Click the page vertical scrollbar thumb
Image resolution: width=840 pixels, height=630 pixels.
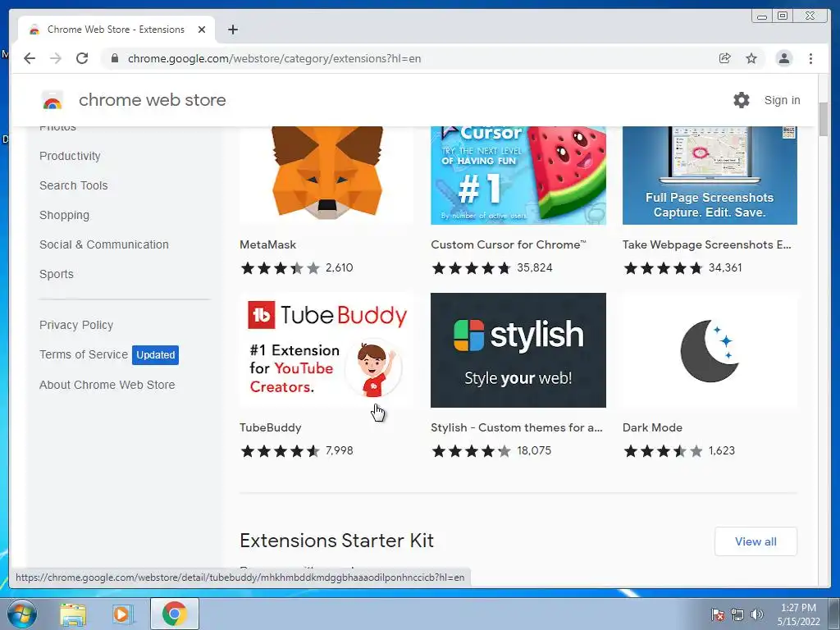(x=823, y=119)
